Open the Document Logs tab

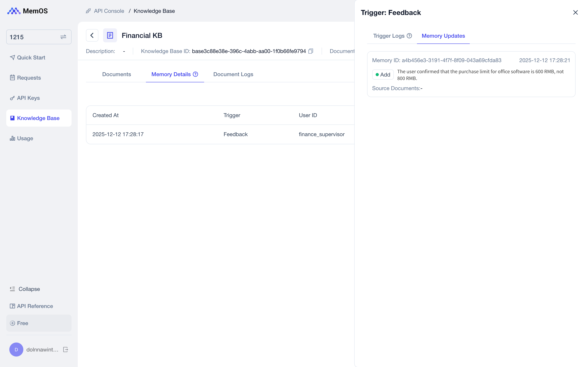[x=233, y=74]
